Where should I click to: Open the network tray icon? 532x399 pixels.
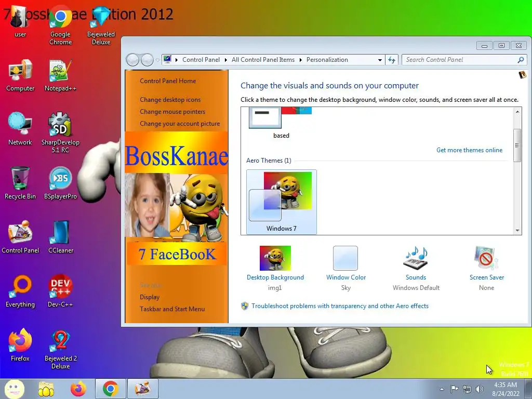[x=467, y=389]
